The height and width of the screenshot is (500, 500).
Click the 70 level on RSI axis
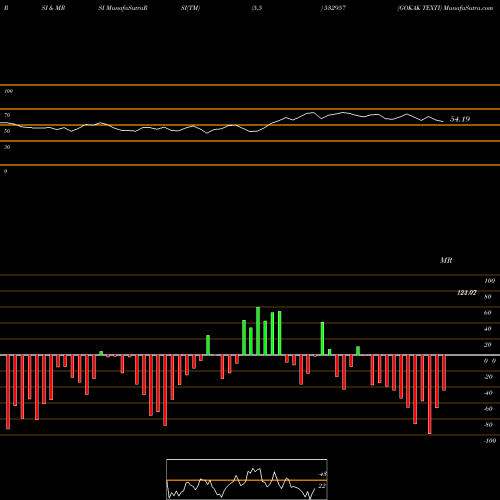7,115
